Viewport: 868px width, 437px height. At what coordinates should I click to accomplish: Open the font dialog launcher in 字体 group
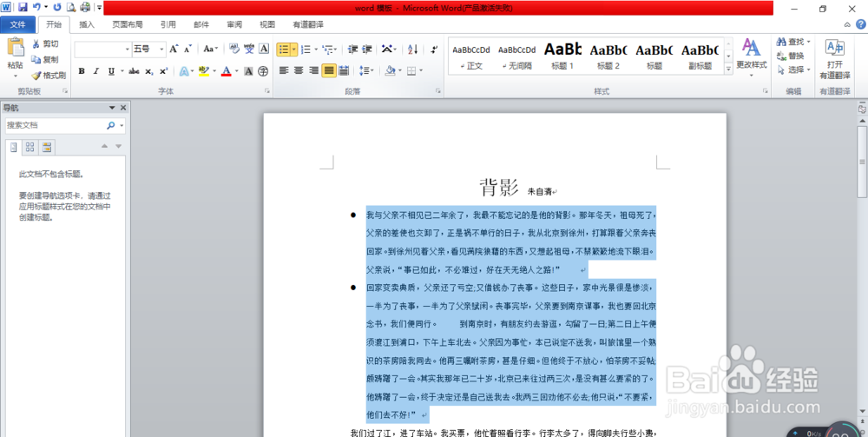pyautogui.click(x=266, y=91)
